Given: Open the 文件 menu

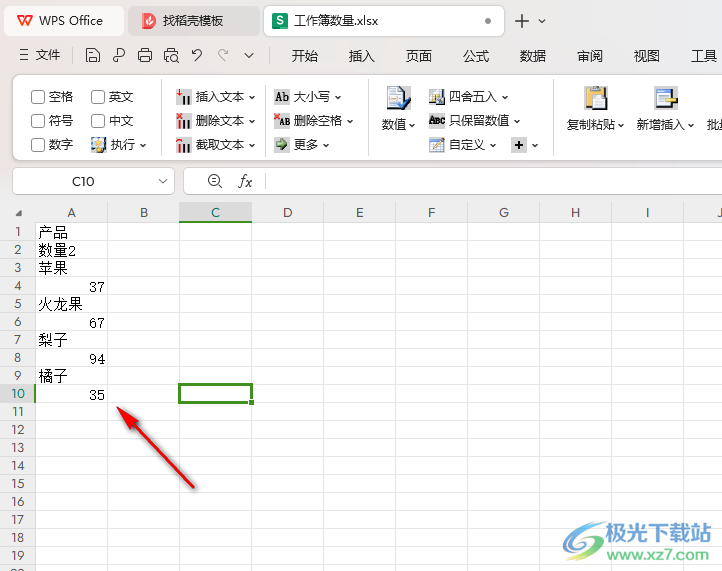Looking at the screenshot, I should [40, 55].
